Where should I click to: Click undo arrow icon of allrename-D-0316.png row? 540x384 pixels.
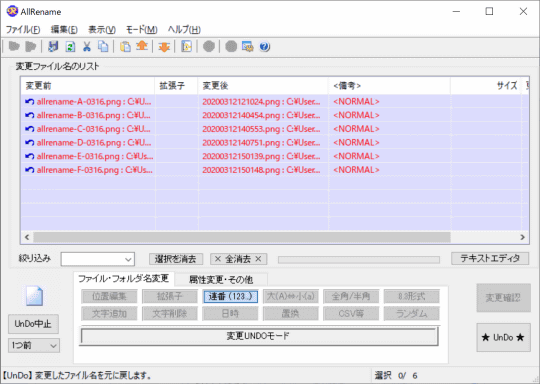point(30,143)
